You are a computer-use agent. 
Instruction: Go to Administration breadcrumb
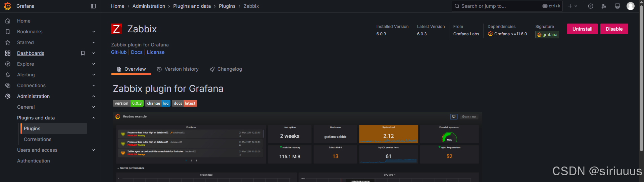[x=149, y=6]
